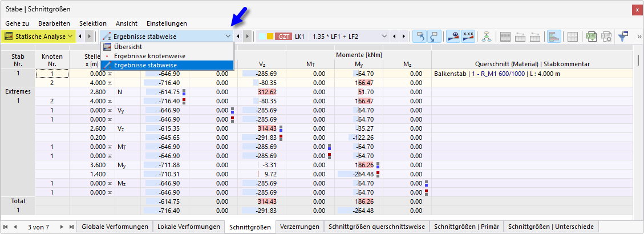
Task: Click the second table-with-line result icon
Action: click(x=534, y=36)
